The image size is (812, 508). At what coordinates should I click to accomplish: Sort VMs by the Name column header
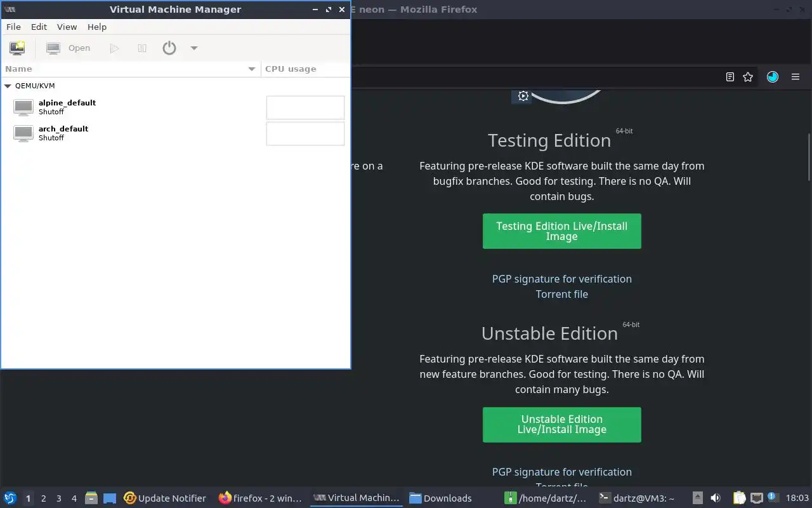(130, 69)
